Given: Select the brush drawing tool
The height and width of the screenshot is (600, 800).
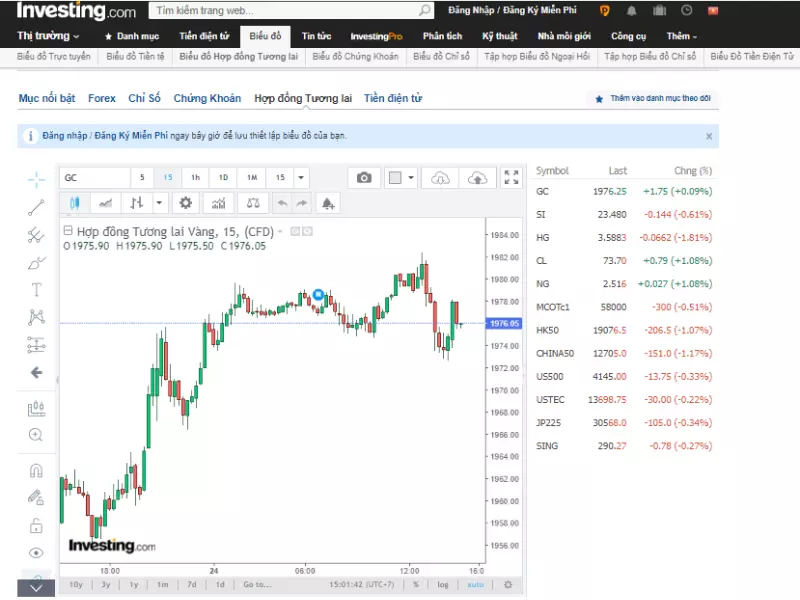Looking at the screenshot, I should 36,263.
